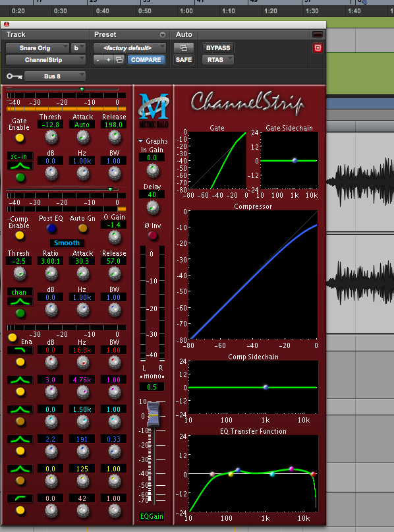Image resolution: width=394 pixels, height=532 pixels.
Task: Click the mono meter mode label
Action: click(x=152, y=376)
